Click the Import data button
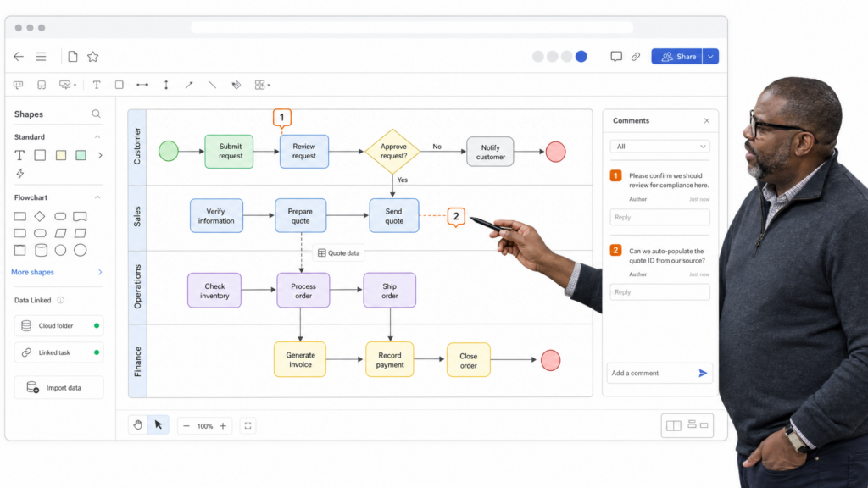Viewport: 868px width, 488px height. (x=58, y=388)
